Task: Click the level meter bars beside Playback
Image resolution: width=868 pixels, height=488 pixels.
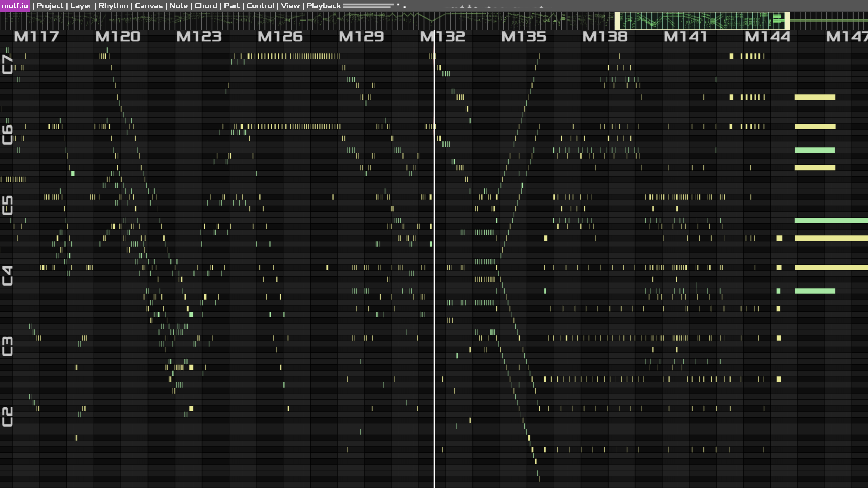Action: click(368, 6)
